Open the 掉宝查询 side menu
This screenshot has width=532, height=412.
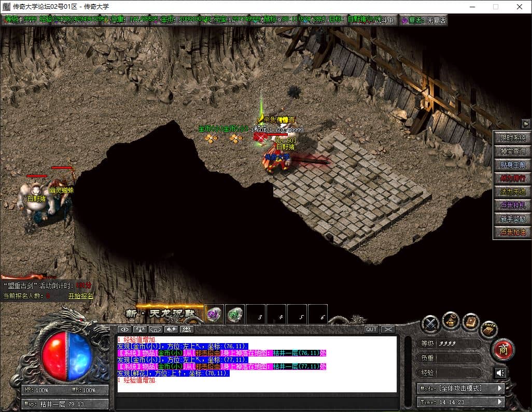(512, 151)
